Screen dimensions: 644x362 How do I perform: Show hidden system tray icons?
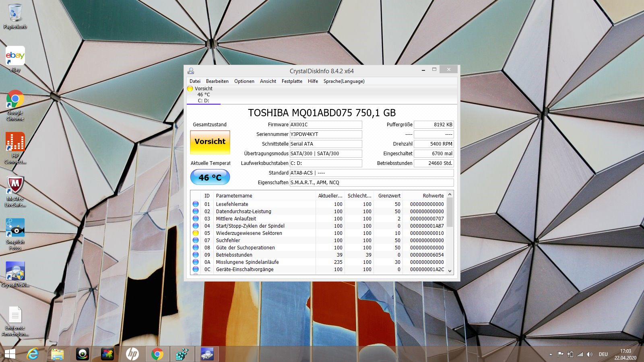point(551,354)
